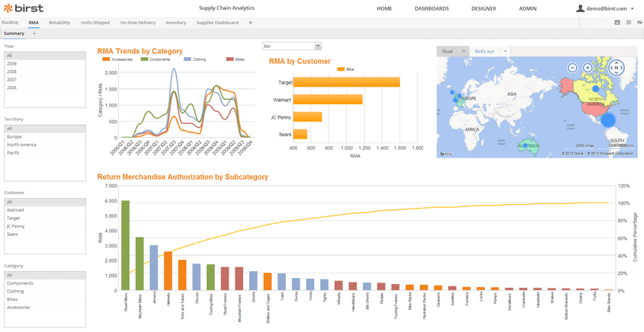The height and width of the screenshot is (332, 644).
Task: Add a new page next to Summary
Action: click(34, 34)
